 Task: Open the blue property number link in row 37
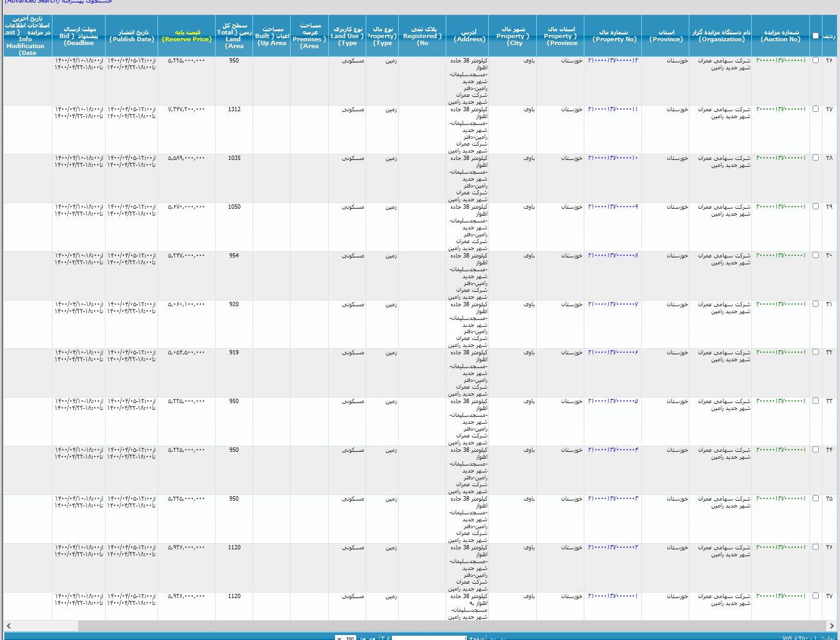[x=613, y=596]
